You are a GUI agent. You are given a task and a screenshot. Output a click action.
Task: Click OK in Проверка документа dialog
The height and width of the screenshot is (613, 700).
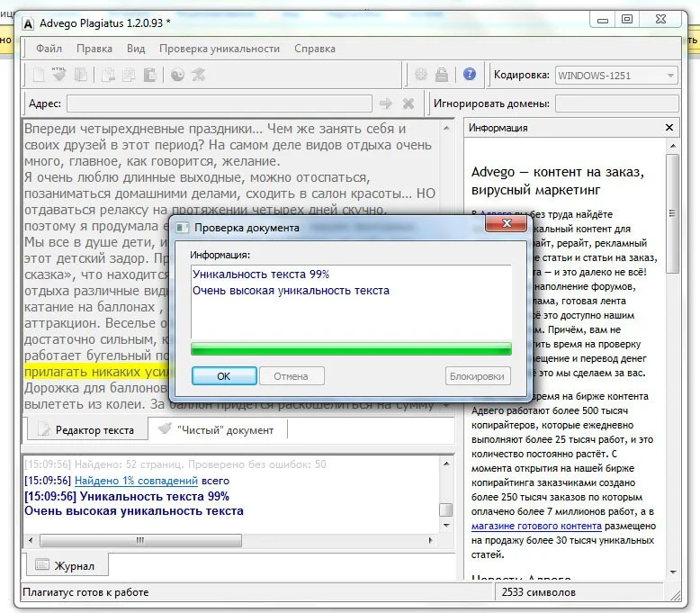[224, 376]
